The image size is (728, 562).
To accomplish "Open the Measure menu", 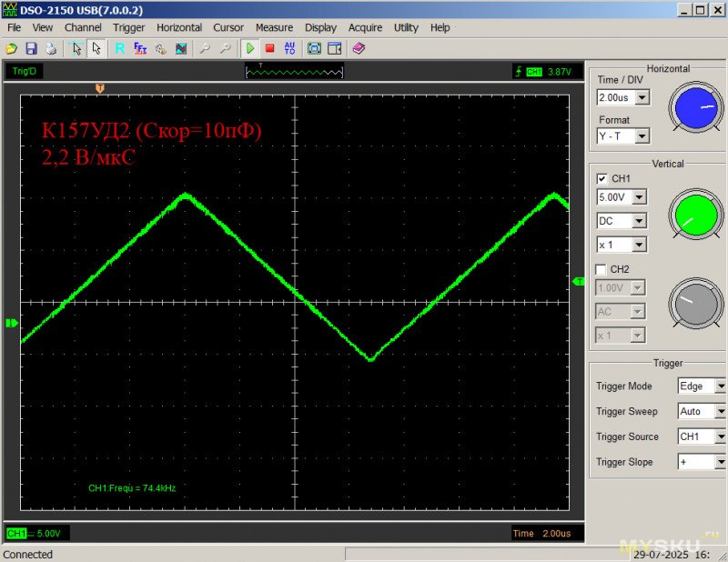I will click(x=274, y=27).
